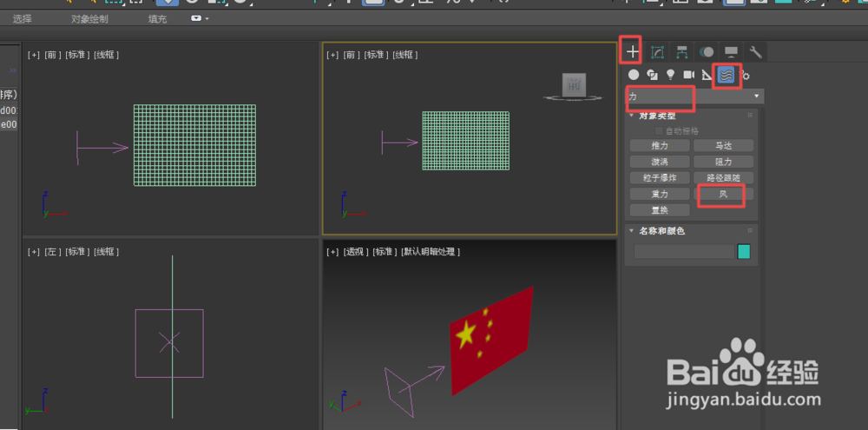Click the 漩涡 button
This screenshot has height=430, width=868.
click(x=660, y=162)
